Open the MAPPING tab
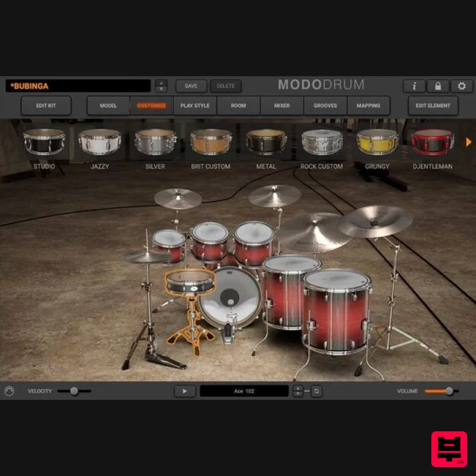The height and width of the screenshot is (476, 476). (x=368, y=106)
